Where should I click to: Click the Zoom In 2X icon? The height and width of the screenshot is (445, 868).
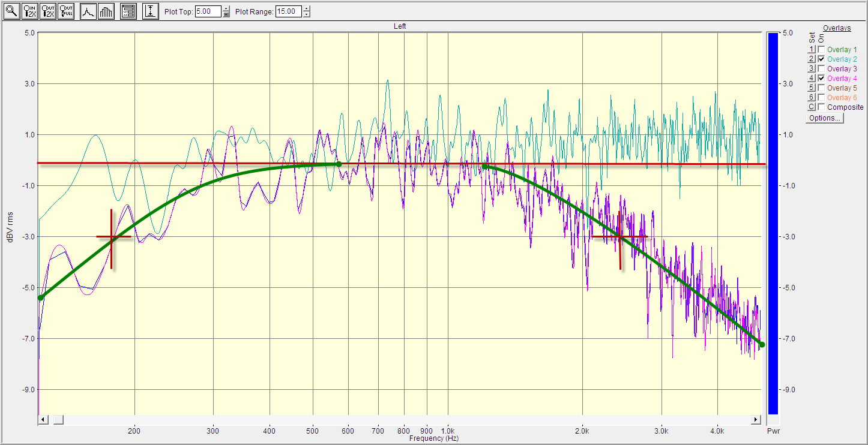(x=29, y=11)
